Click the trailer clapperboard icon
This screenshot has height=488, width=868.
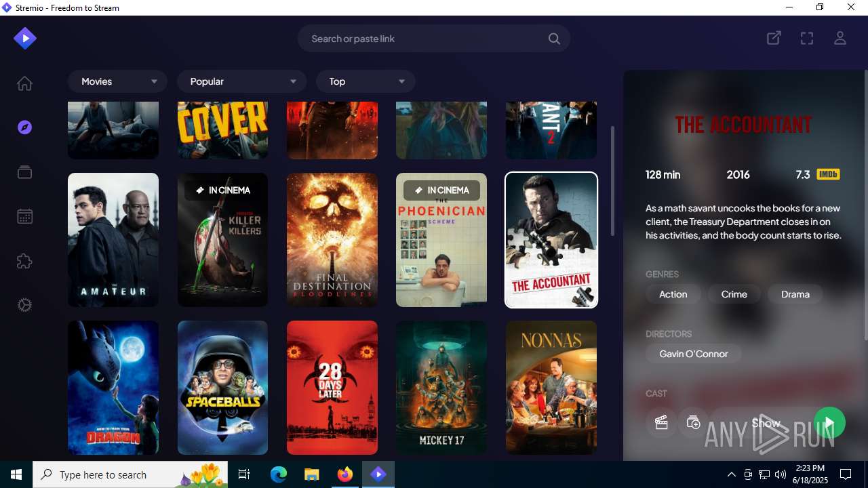click(661, 423)
